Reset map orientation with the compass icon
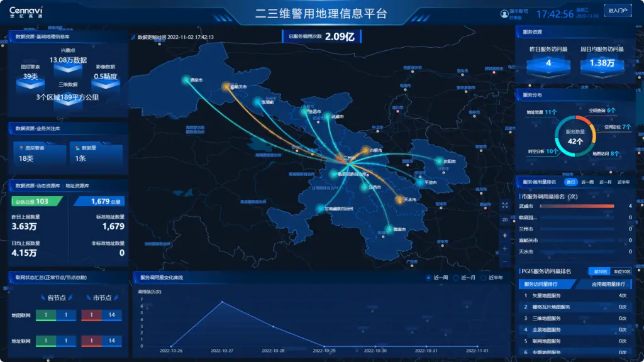 [504, 235]
